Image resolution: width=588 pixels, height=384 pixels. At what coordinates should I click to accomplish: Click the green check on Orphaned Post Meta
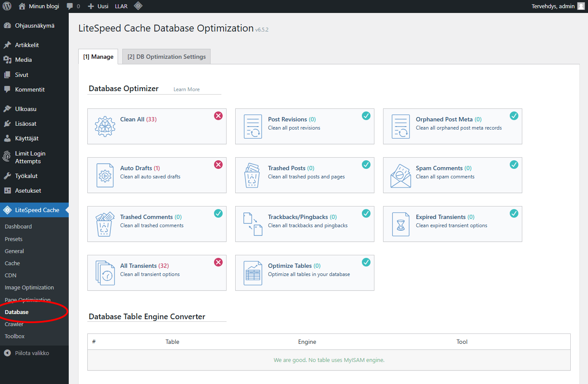514,116
